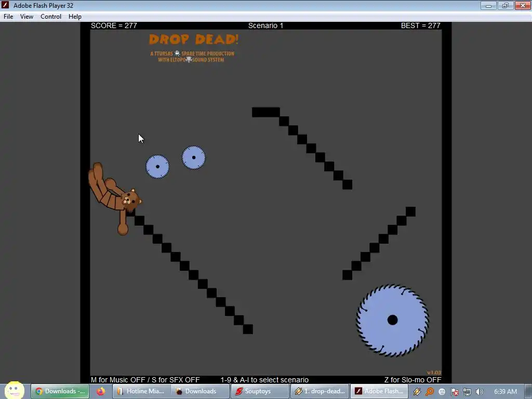Click the 6:39 AM clock
532x399 pixels.
(505, 392)
